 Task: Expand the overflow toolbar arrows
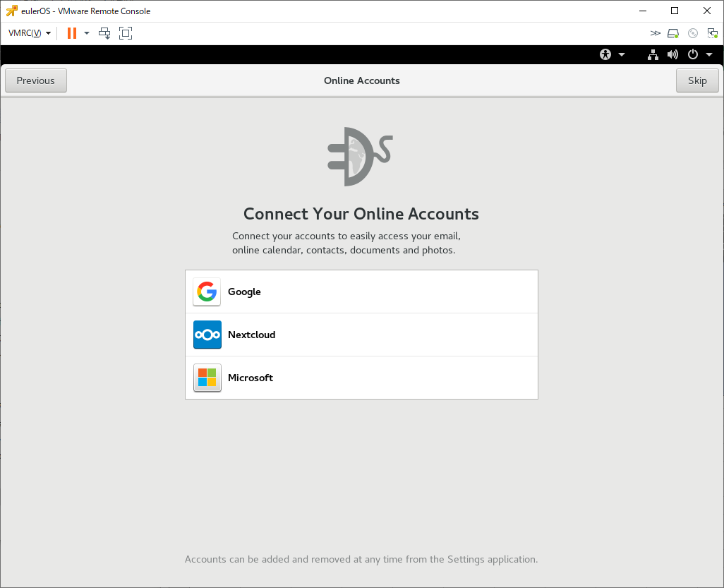[x=656, y=33]
